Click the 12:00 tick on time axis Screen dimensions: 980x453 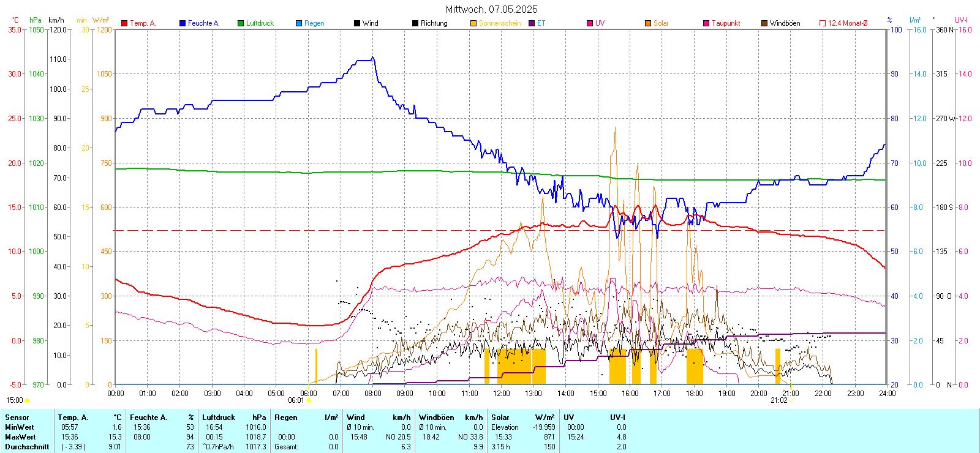(502, 393)
